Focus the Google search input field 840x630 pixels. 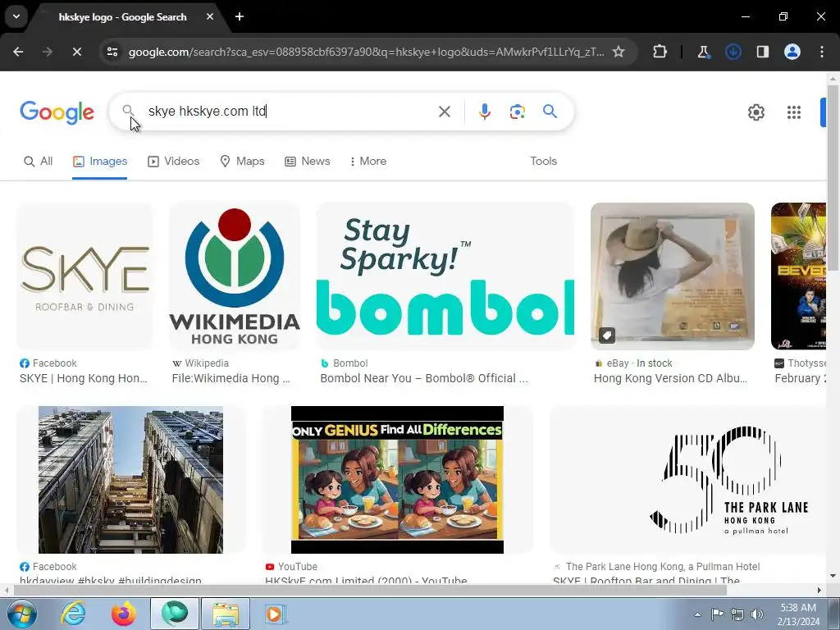(290, 112)
